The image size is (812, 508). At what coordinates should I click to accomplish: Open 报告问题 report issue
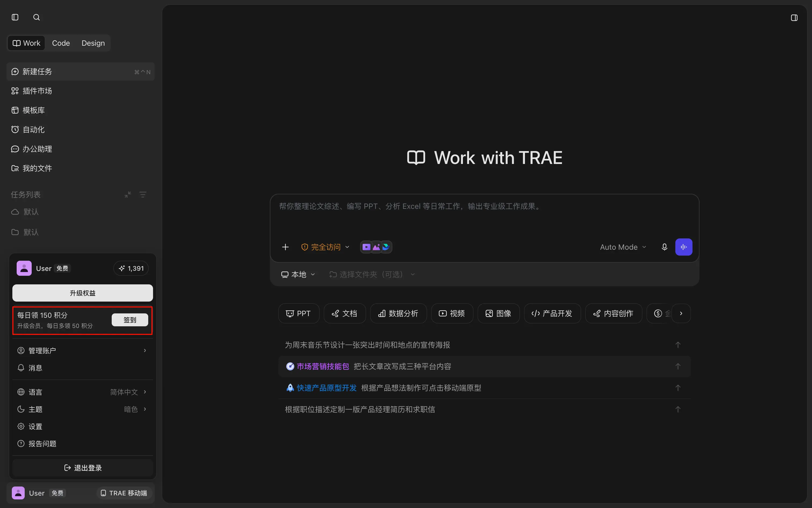click(x=82, y=444)
